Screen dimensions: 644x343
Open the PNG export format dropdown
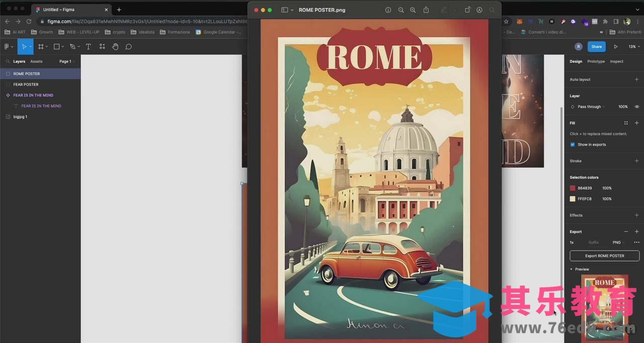point(618,242)
